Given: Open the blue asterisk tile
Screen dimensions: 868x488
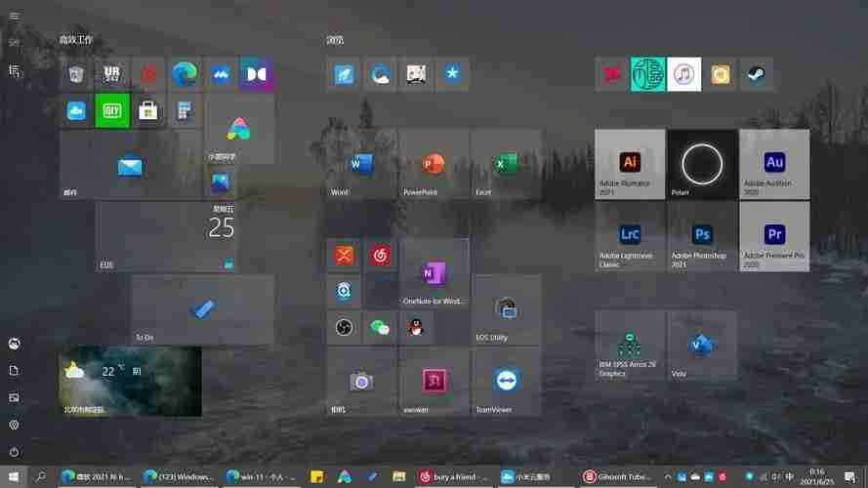Looking at the screenshot, I should click(x=452, y=74).
